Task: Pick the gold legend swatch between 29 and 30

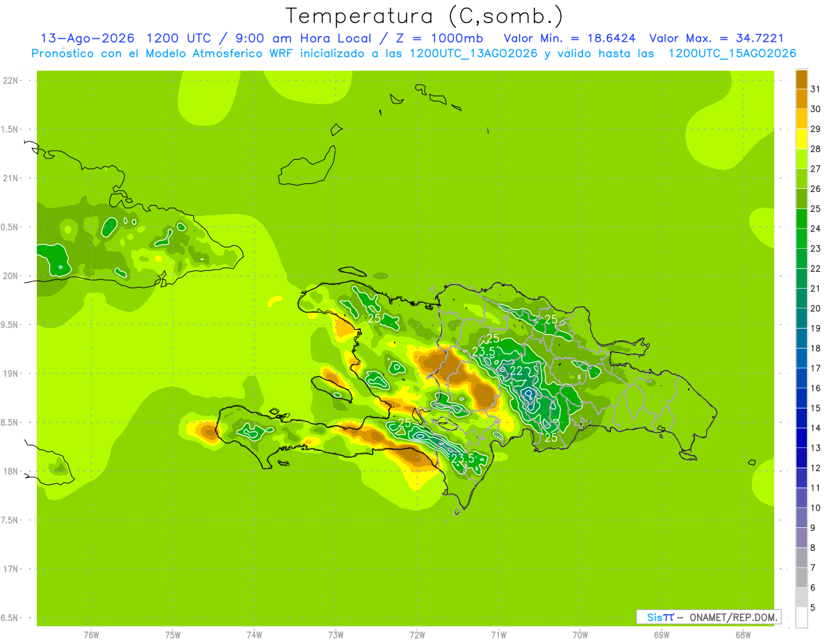Action: point(801,119)
